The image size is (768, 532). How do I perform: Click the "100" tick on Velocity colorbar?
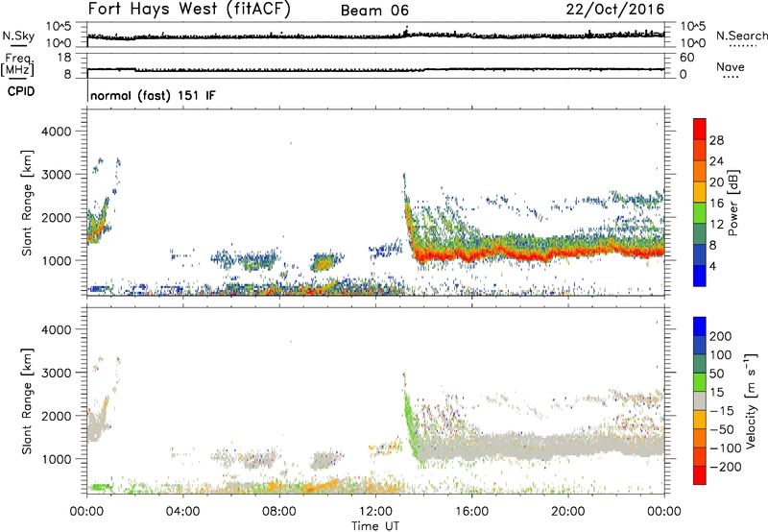[721, 354]
